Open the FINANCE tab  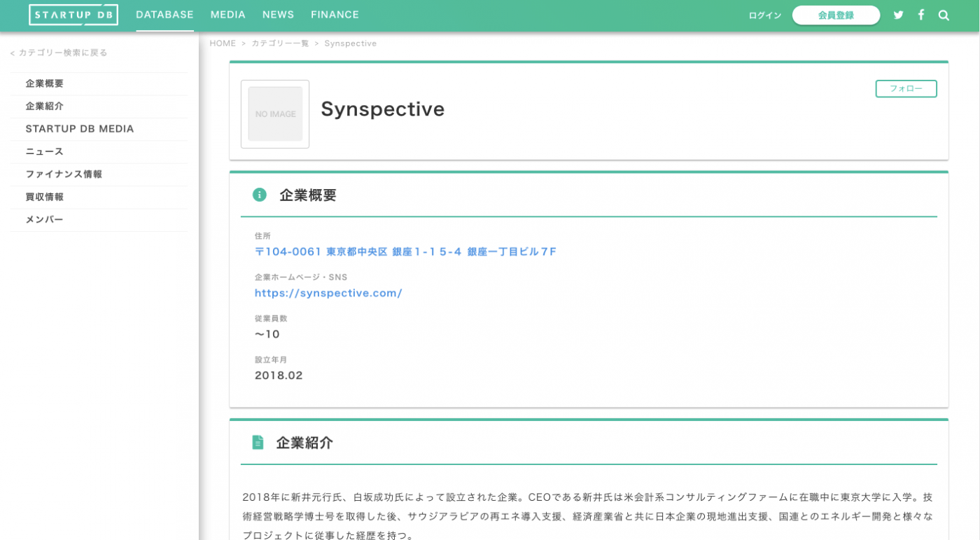coord(335,15)
